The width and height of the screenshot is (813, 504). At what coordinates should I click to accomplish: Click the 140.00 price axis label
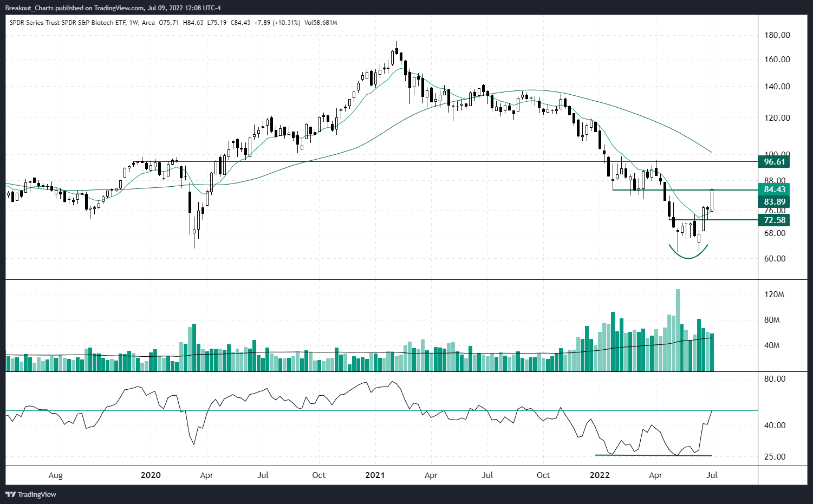777,87
